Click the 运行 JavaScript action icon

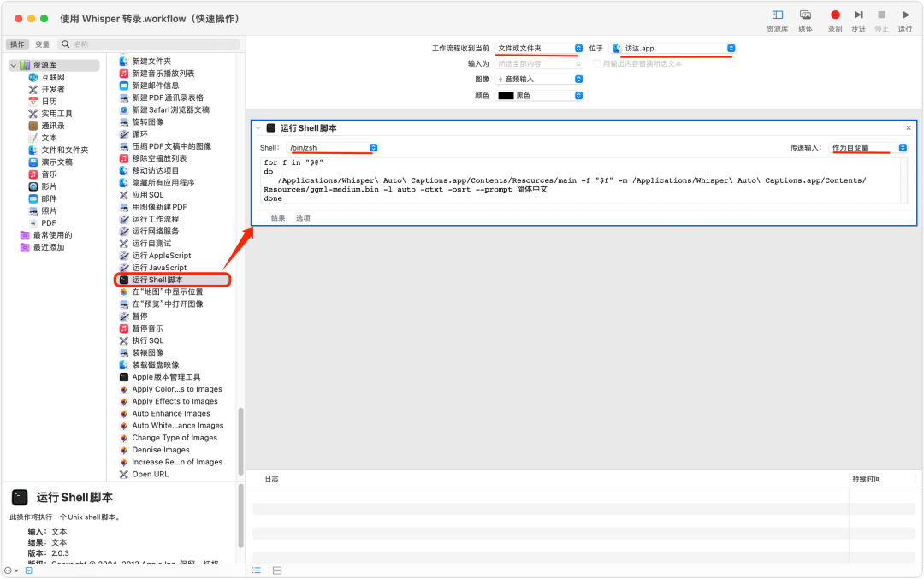(x=124, y=268)
